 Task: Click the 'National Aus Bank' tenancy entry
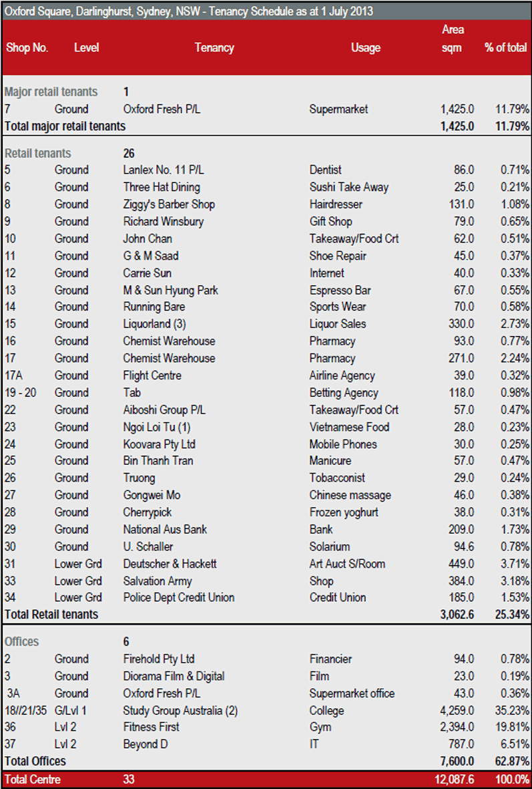[x=165, y=529]
